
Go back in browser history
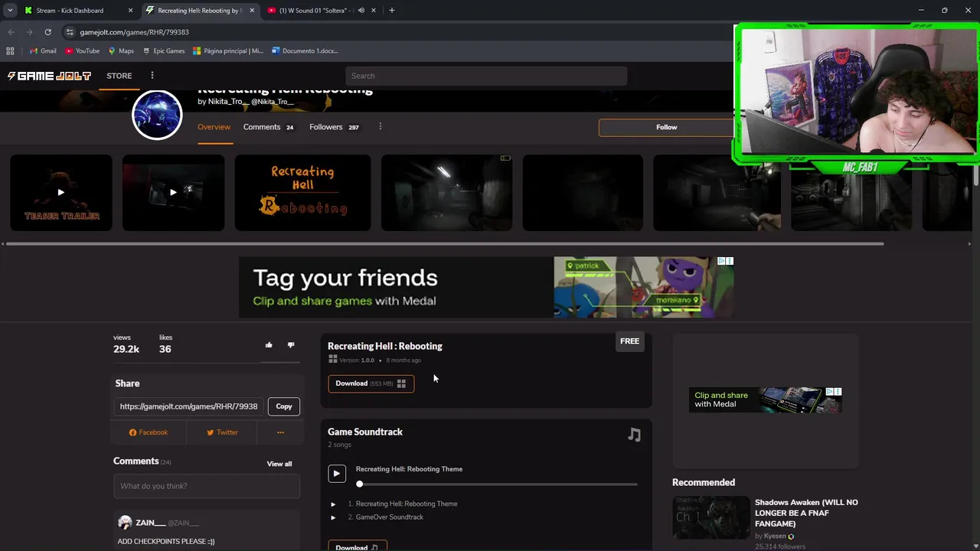[x=11, y=32]
